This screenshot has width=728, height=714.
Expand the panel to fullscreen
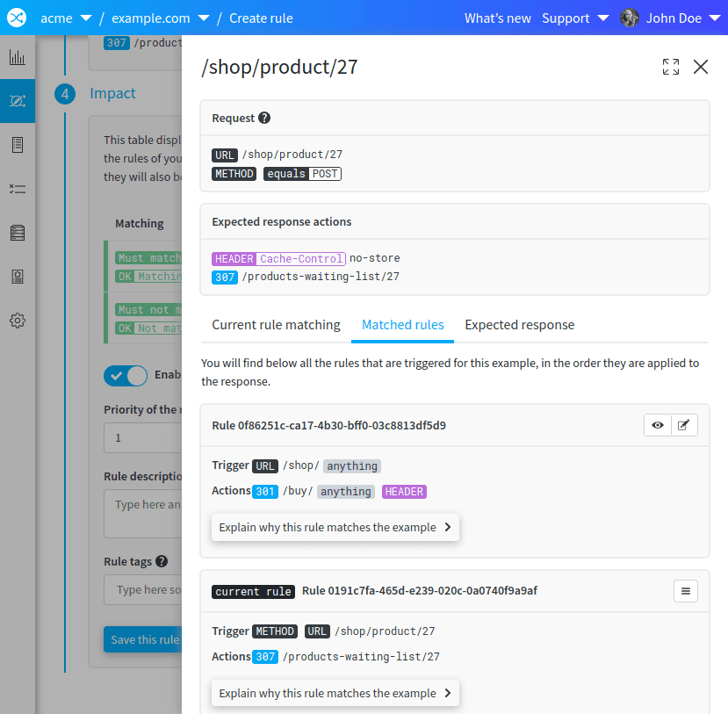(670, 67)
